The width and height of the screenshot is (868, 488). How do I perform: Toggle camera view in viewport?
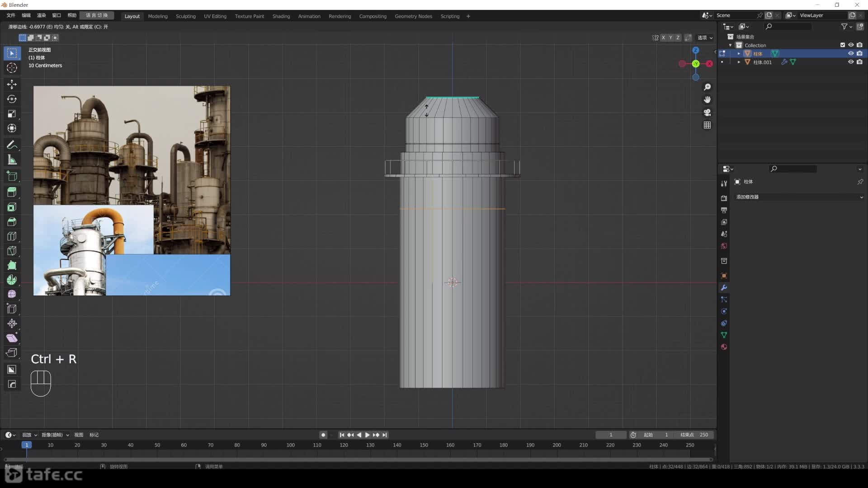click(x=707, y=112)
